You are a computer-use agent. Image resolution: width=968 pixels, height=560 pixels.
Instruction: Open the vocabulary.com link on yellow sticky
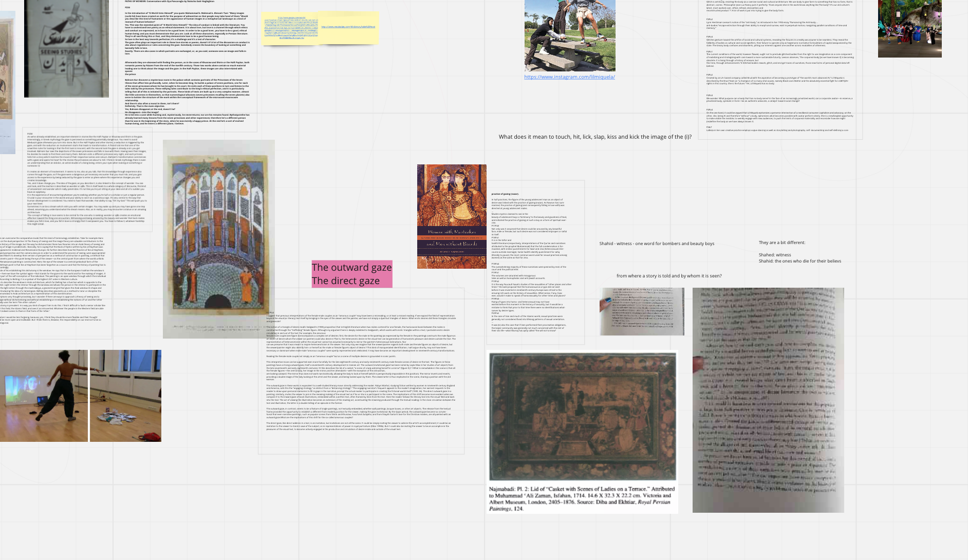pyautogui.click(x=348, y=27)
